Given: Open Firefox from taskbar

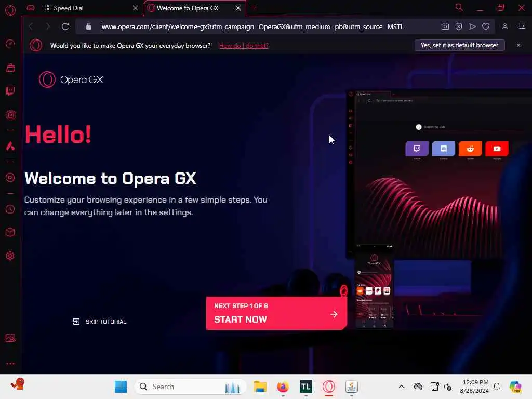Looking at the screenshot, I should pyautogui.click(x=283, y=387).
